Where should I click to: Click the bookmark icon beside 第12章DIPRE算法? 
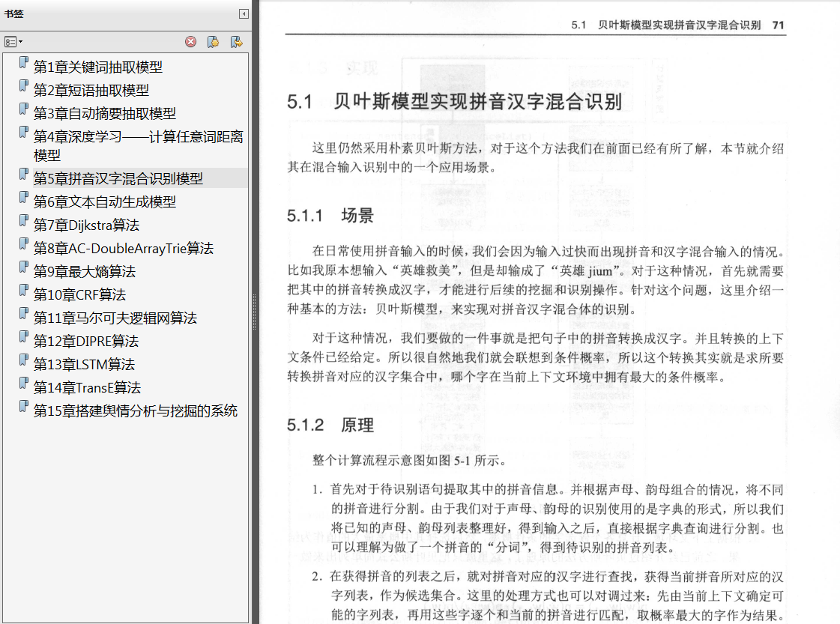(23, 336)
